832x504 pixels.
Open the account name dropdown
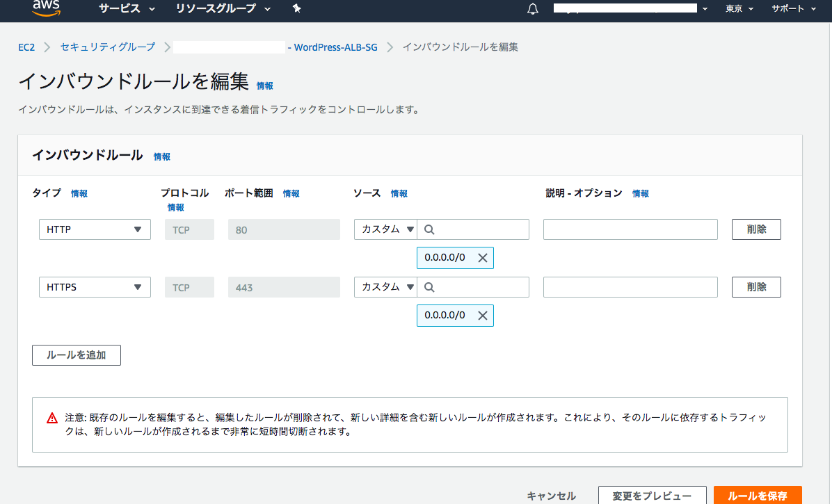630,8
